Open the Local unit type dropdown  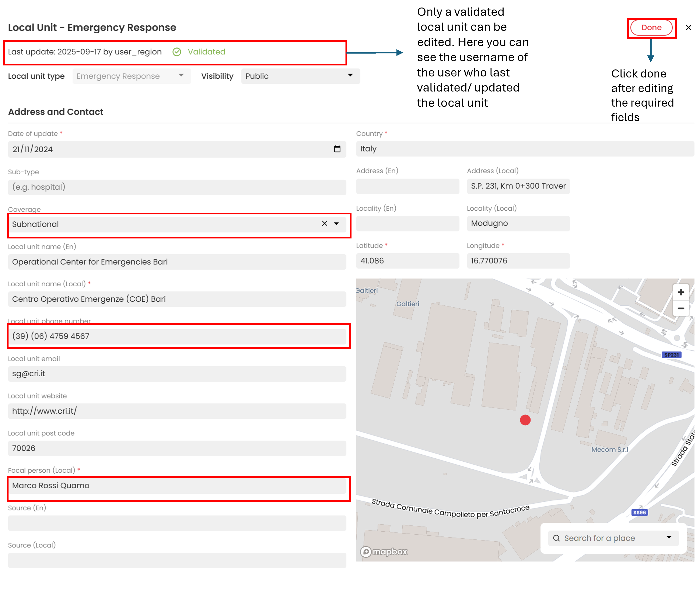(132, 76)
